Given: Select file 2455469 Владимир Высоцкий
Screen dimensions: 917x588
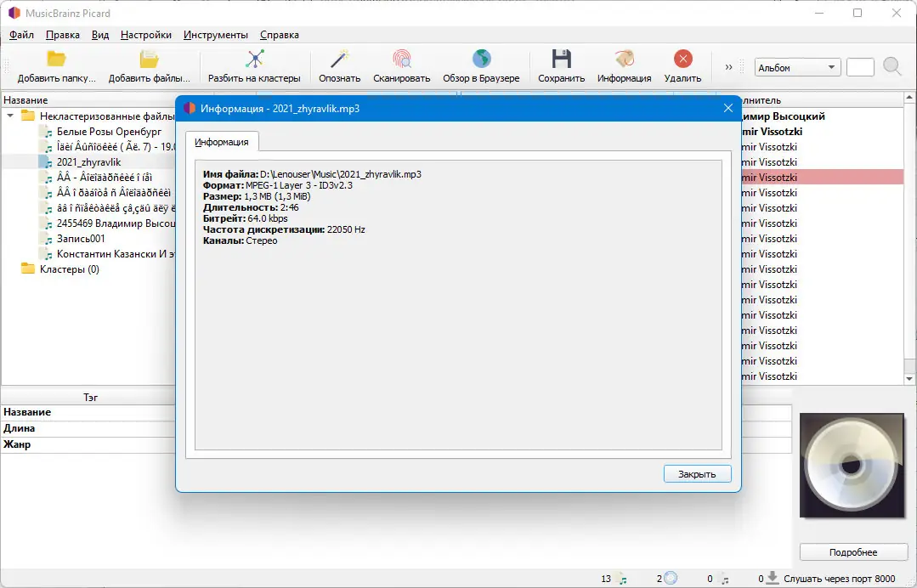Looking at the screenshot, I should [x=116, y=223].
